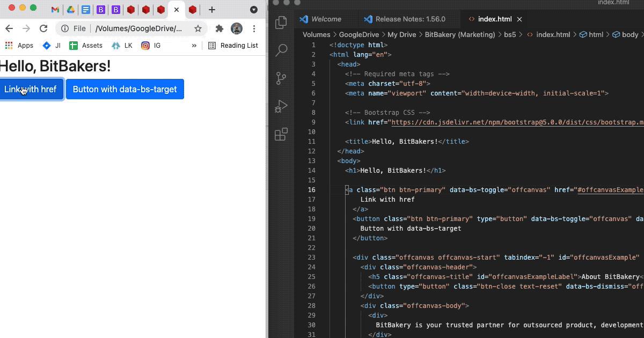Open the IG Instagram bookmark

[152, 46]
